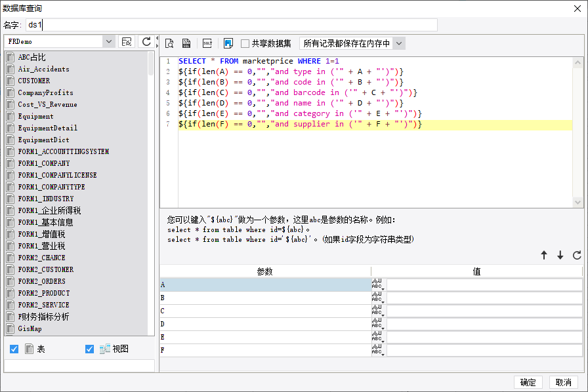This screenshot has height=392, width=588.
Task: Click the save-as-SQL icon
Action: click(x=186, y=43)
